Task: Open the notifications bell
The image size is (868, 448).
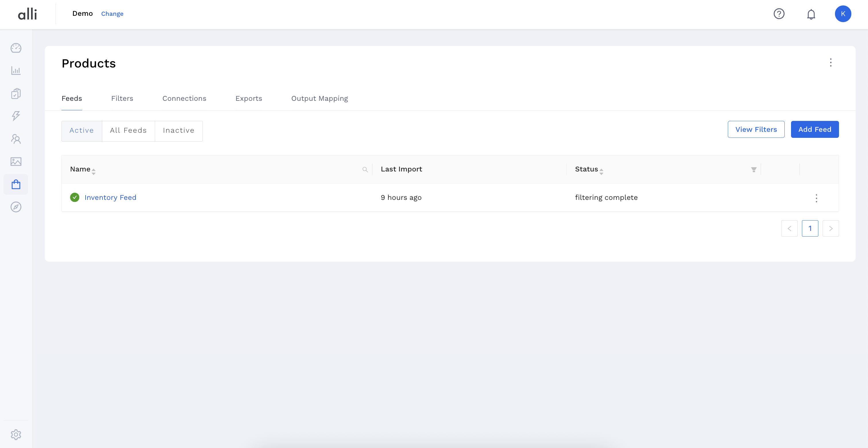Action: coord(811,14)
